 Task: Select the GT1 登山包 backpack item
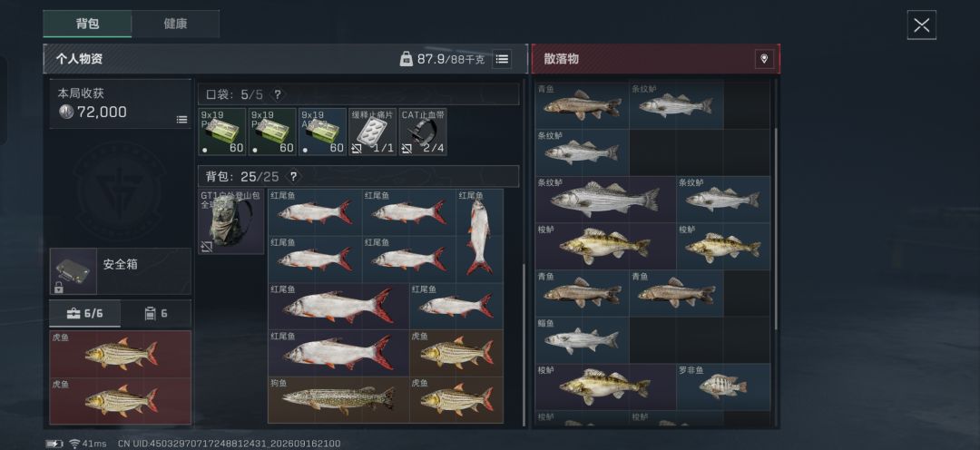pyautogui.click(x=231, y=221)
